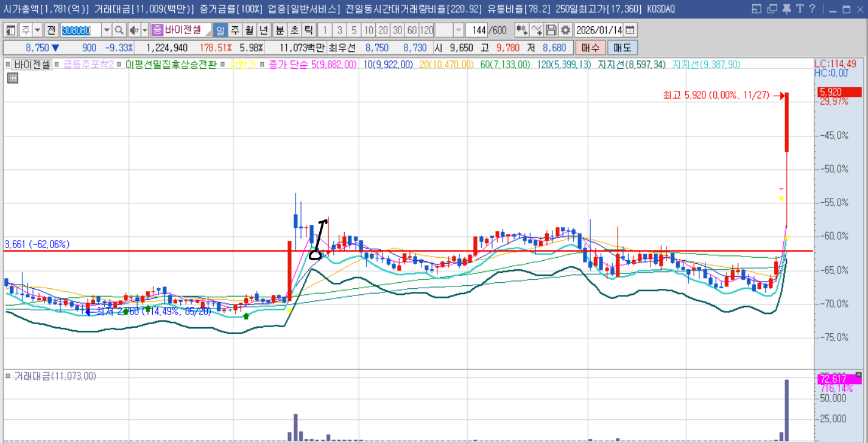Click the 최우선 best quote label
This screenshot has width=868, height=443.
(x=342, y=48)
